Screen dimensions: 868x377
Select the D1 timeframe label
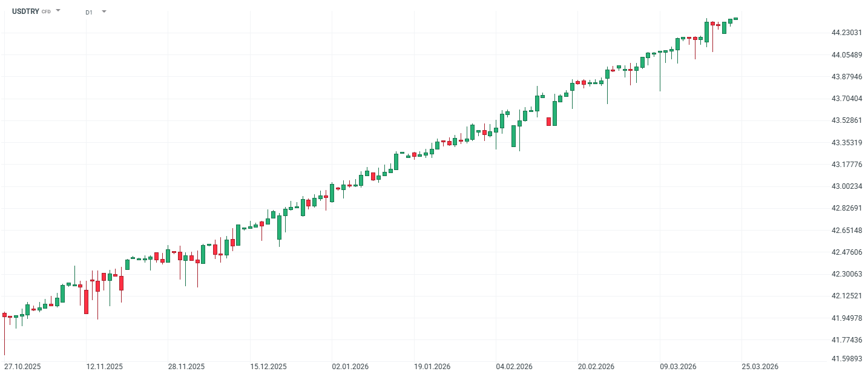89,12
